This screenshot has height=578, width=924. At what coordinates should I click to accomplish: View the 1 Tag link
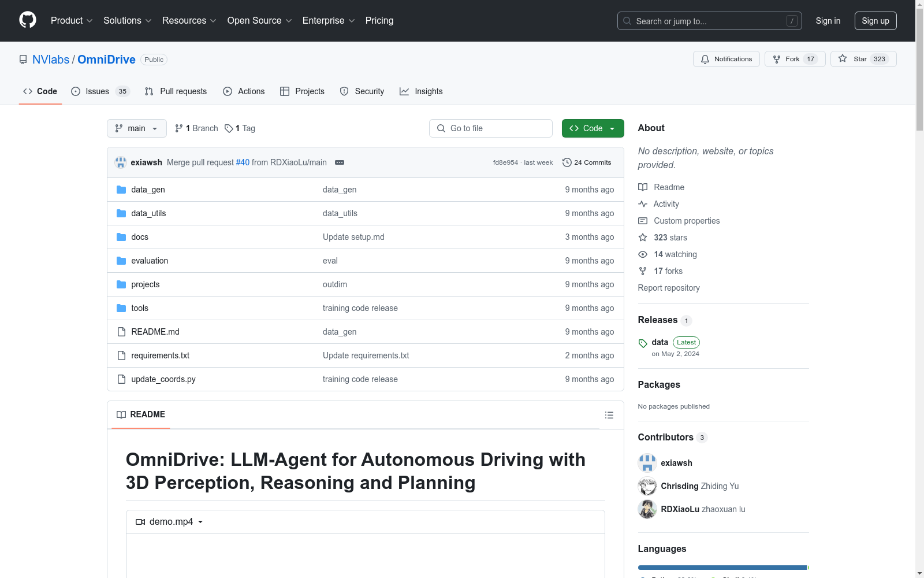(240, 128)
